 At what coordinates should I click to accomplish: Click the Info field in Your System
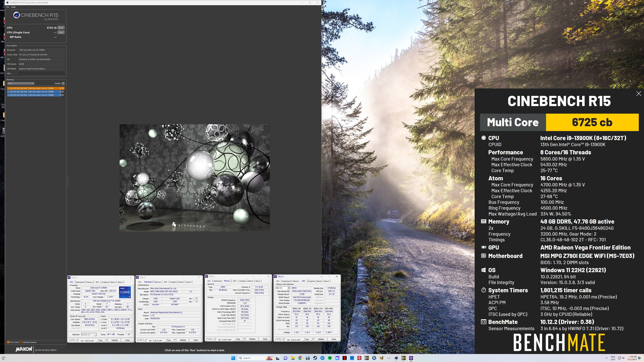tap(41, 73)
